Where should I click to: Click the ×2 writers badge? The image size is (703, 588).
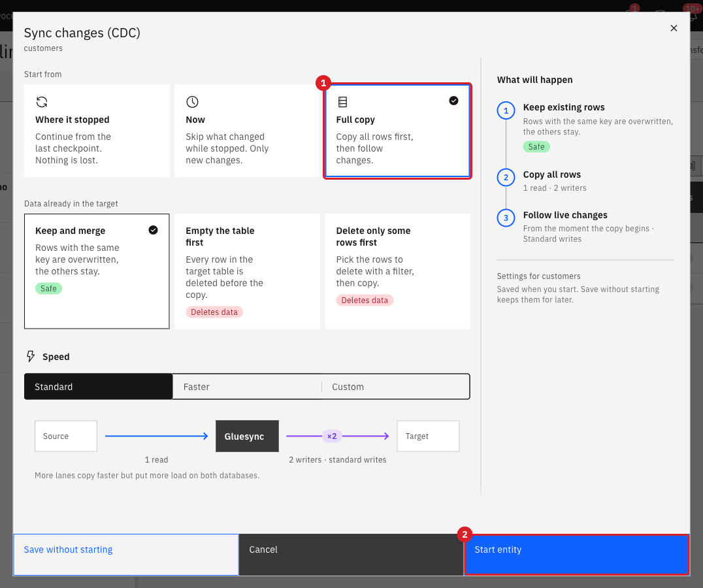pyautogui.click(x=332, y=436)
